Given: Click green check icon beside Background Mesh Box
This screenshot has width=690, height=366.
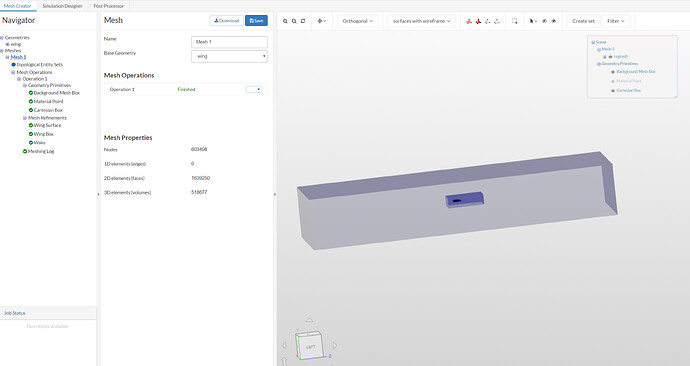Looking at the screenshot, I should tap(31, 93).
